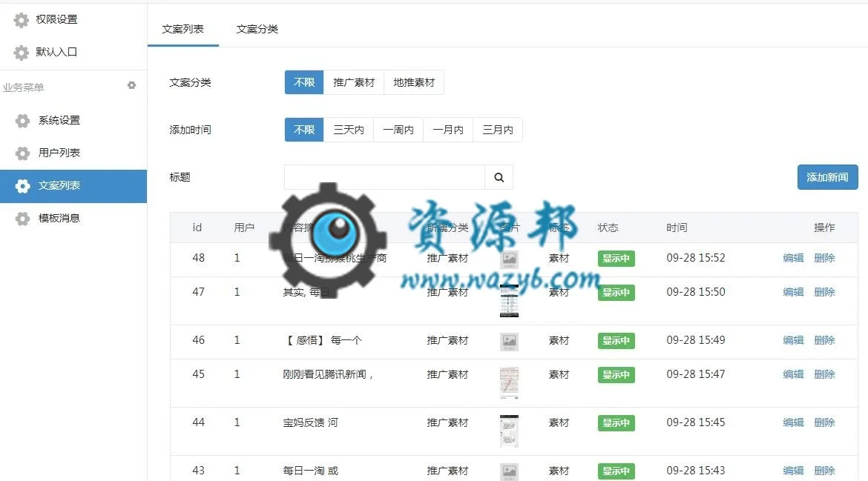
Task: Click the 系统设置 gear icon
Action: click(x=23, y=121)
